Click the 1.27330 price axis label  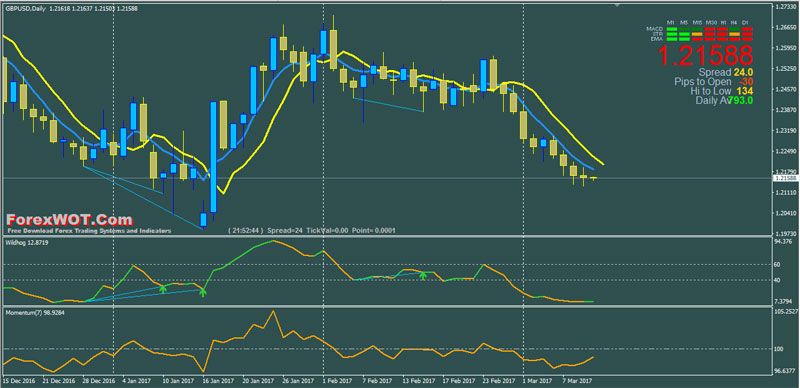(x=785, y=7)
